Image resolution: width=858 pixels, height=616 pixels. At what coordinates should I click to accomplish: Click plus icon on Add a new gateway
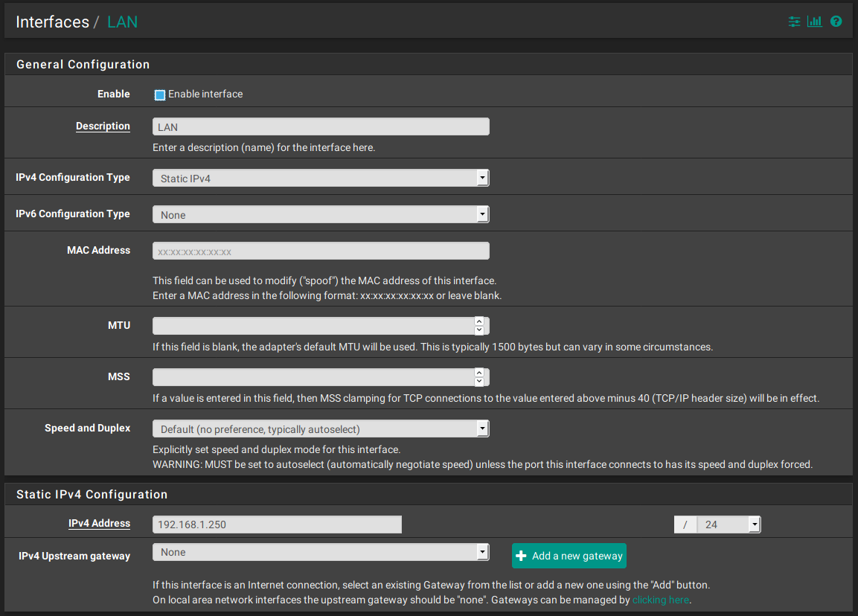click(522, 556)
